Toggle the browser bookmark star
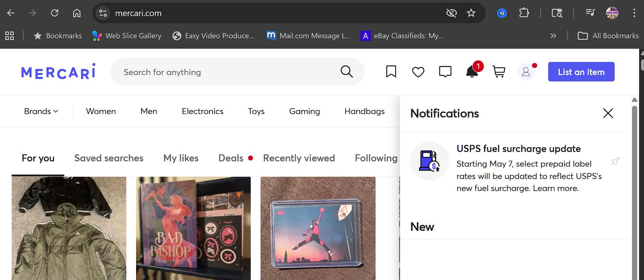The image size is (644, 280). pyautogui.click(x=471, y=13)
